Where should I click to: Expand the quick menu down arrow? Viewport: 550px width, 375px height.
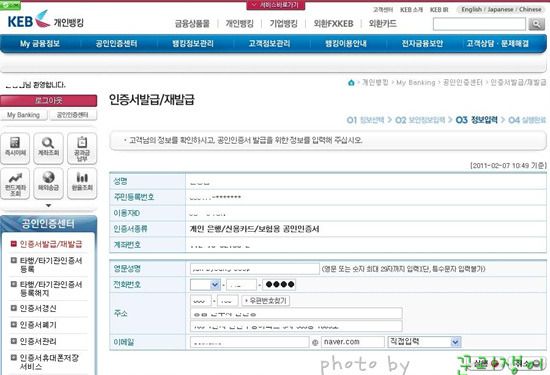[48, 206]
